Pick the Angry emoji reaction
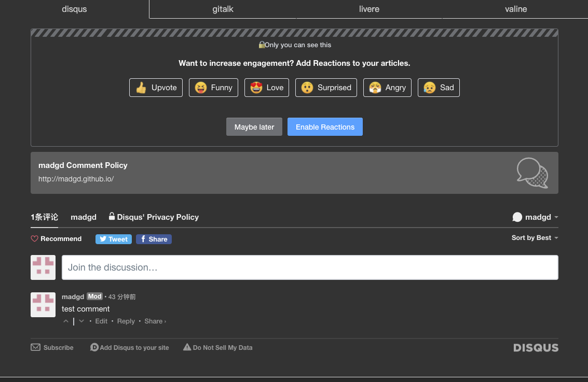The image size is (588, 382). click(387, 88)
